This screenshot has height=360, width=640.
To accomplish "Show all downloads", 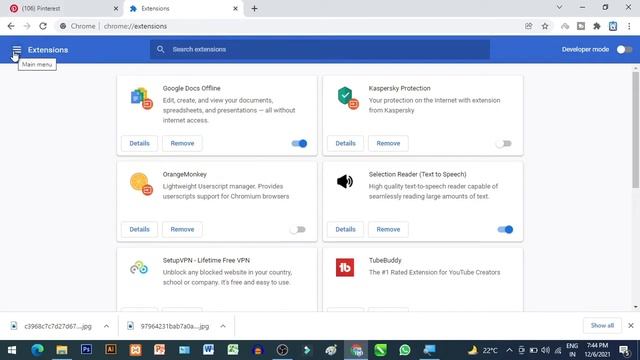I will 602,325.
